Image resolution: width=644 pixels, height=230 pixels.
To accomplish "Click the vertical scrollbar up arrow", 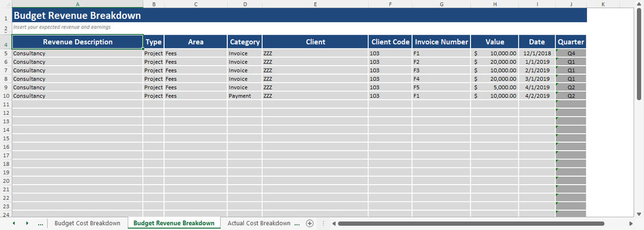I will [639, 5].
